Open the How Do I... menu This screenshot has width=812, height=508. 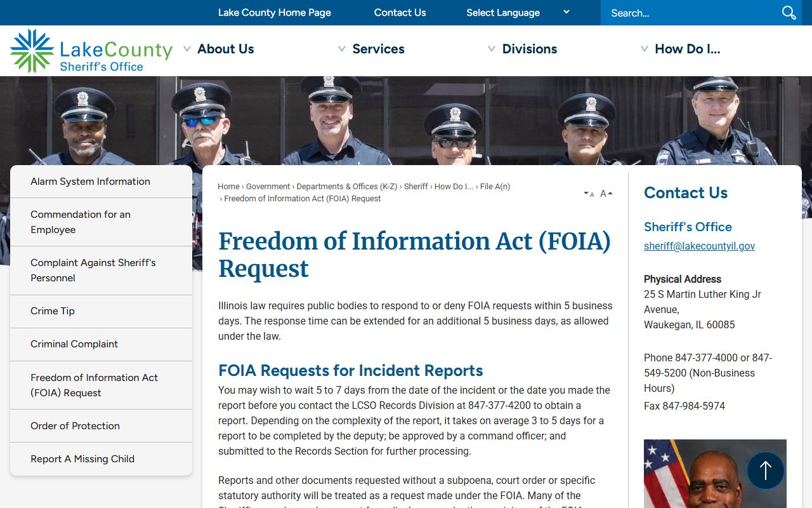click(688, 49)
